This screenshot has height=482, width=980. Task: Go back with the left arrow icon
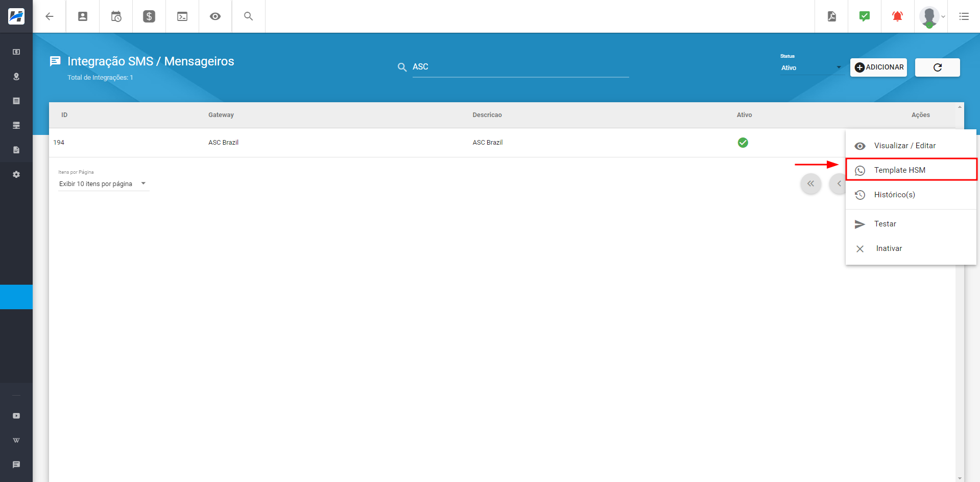[x=50, y=16]
